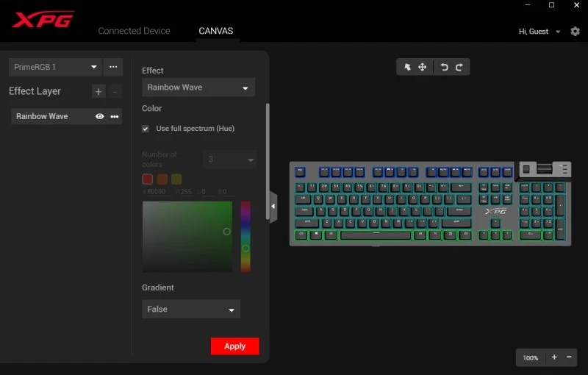Click the redo arrow icon
Image resolution: width=588 pixels, height=375 pixels.
[459, 67]
